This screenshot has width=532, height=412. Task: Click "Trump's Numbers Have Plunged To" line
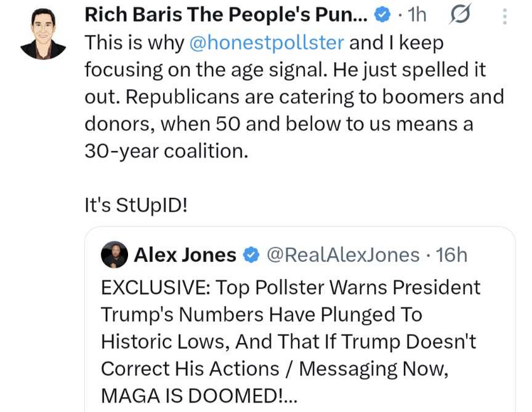coord(261,314)
